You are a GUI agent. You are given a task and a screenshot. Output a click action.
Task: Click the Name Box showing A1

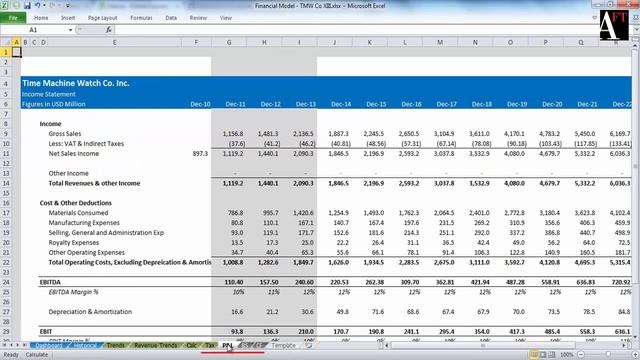[x=33, y=30]
